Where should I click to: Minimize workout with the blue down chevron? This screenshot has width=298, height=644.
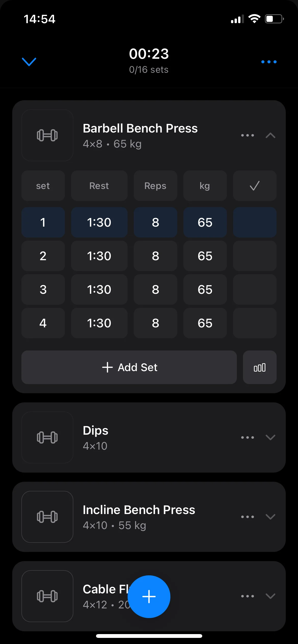pos(29,62)
